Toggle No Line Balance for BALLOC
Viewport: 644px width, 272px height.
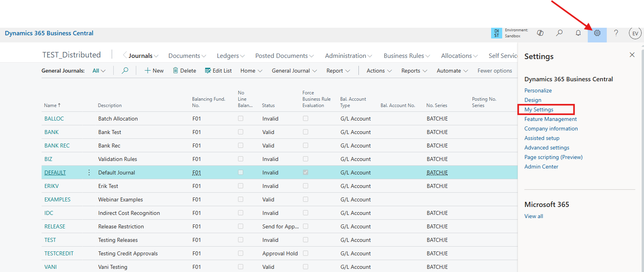tap(240, 119)
